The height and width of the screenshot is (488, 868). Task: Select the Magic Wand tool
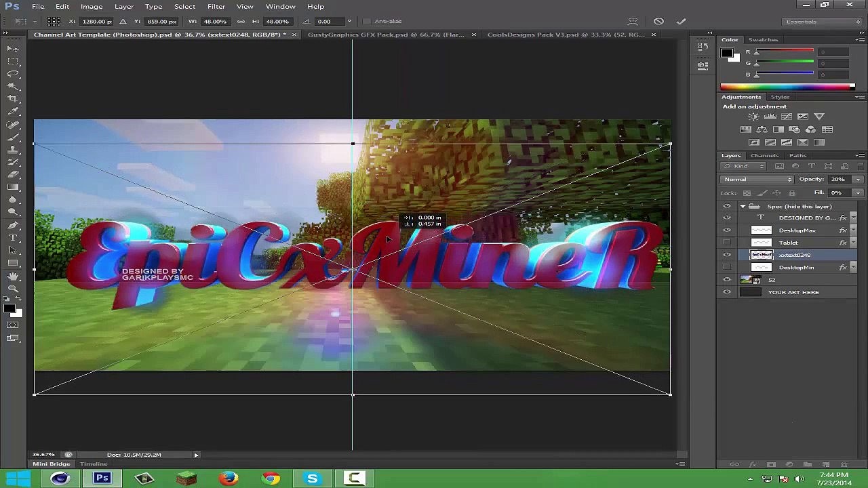[x=13, y=87]
